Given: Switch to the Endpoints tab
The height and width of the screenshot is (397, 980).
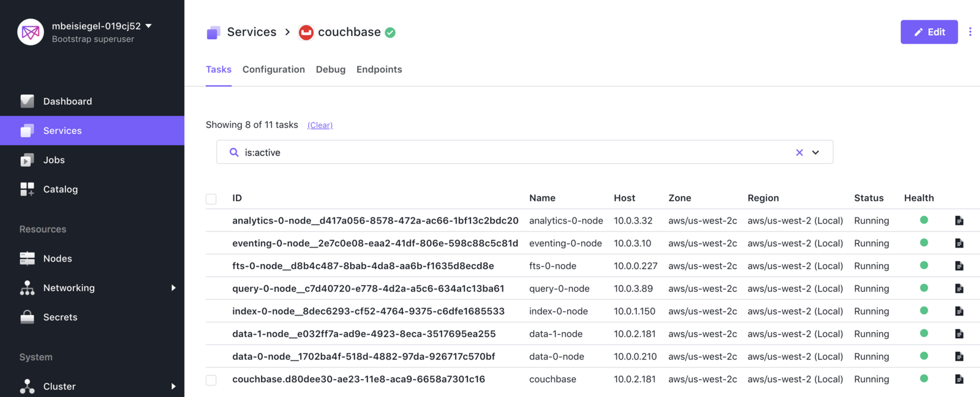Looking at the screenshot, I should coord(379,69).
